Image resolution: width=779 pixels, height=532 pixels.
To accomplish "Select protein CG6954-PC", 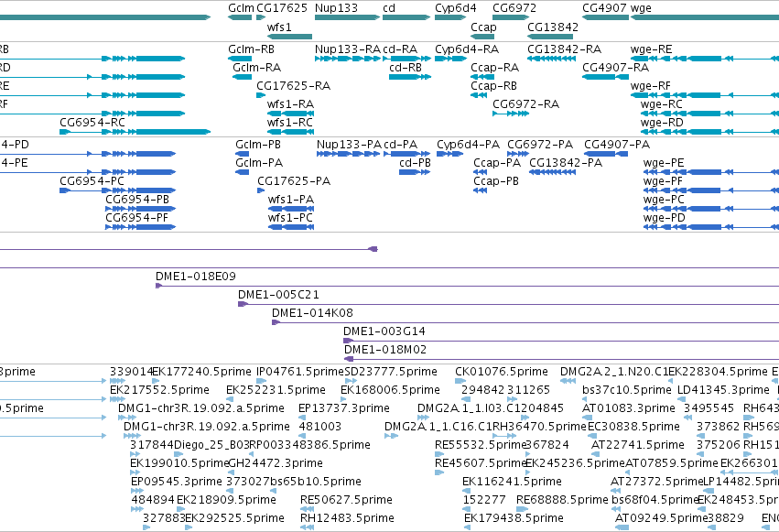I will (x=92, y=181).
